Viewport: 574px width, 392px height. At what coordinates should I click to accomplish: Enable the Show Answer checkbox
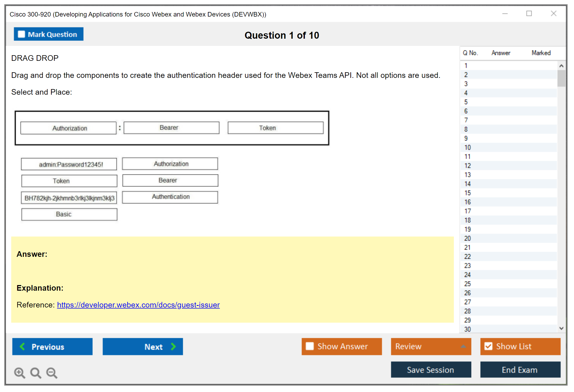310,346
